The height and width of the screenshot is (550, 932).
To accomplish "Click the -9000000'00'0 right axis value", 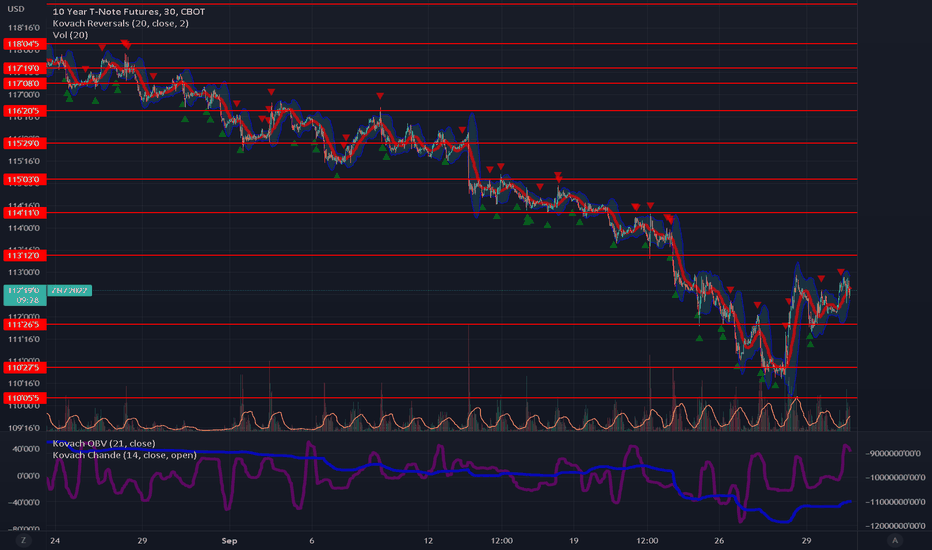I will coord(893,453).
